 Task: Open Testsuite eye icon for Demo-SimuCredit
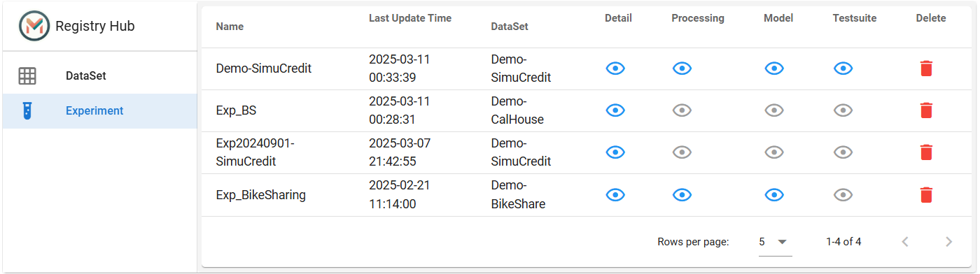tap(843, 68)
